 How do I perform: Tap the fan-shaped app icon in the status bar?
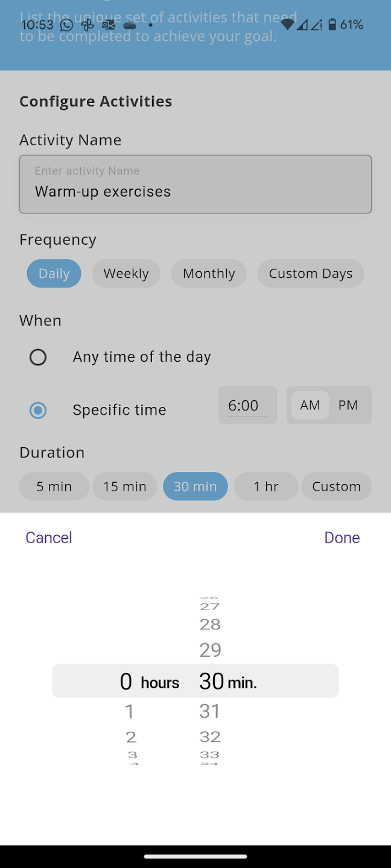click(x=87, y=25)
